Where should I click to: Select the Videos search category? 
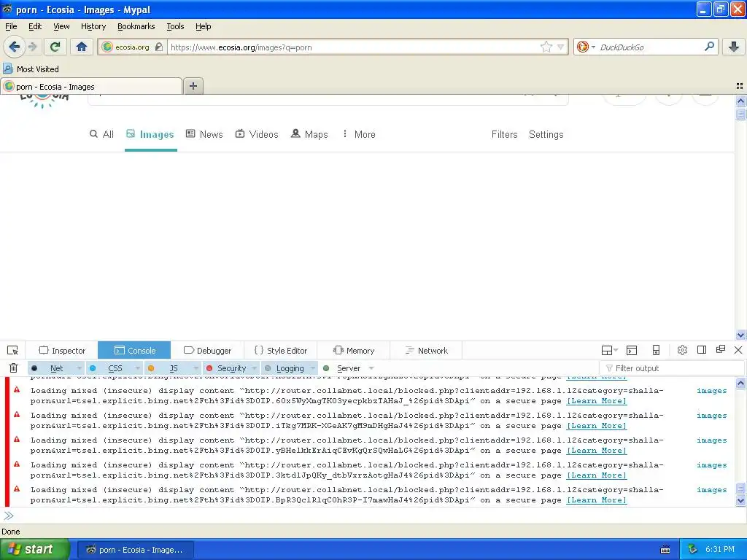[x=257, y=134]
